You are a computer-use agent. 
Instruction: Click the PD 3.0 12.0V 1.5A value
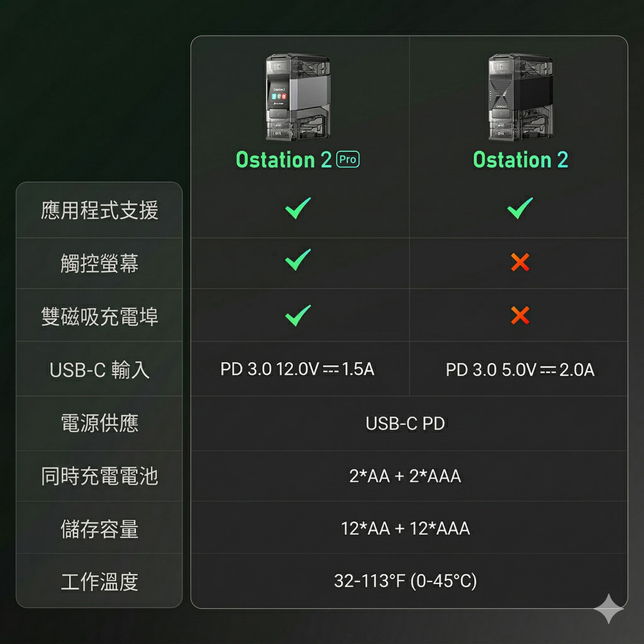tap(298, 369)
